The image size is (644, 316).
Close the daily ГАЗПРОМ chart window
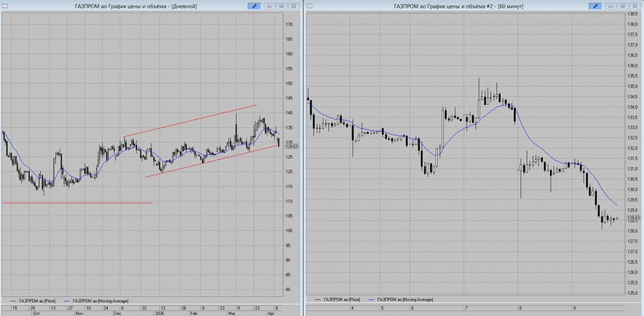tap(294, 6)
